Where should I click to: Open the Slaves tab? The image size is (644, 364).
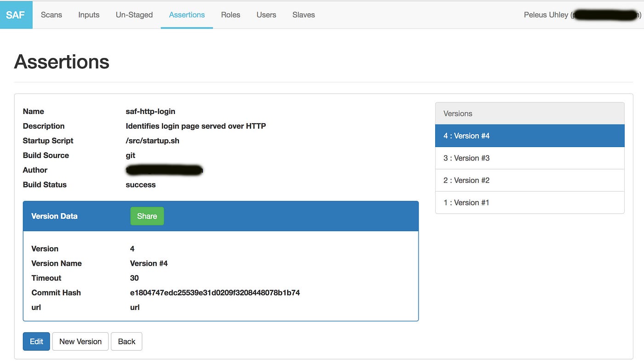point(303,14)
